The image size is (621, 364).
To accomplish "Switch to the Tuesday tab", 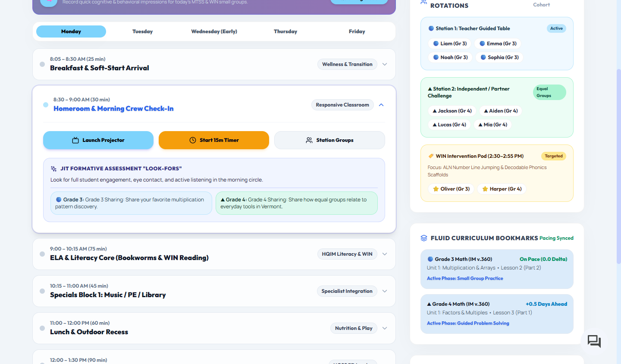I will tap(142, 31).
